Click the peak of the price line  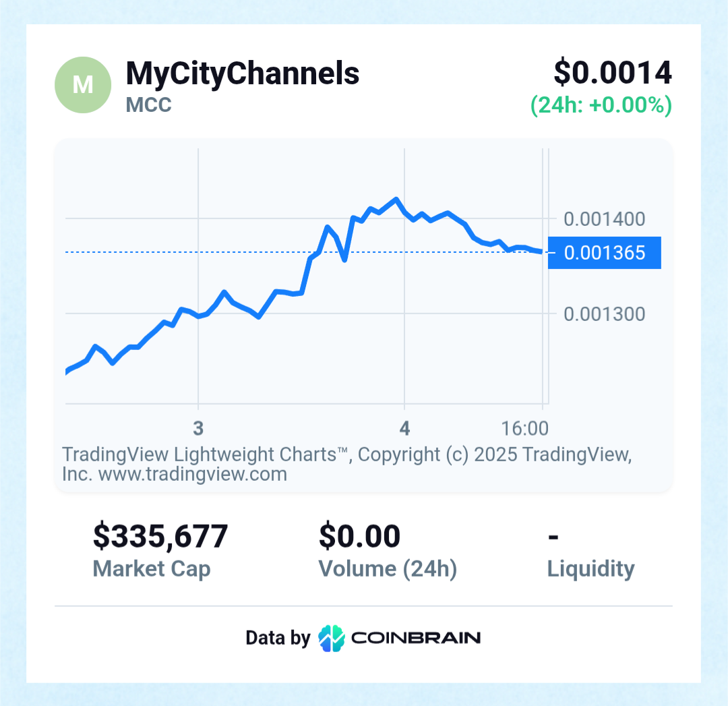click(396, 200)
